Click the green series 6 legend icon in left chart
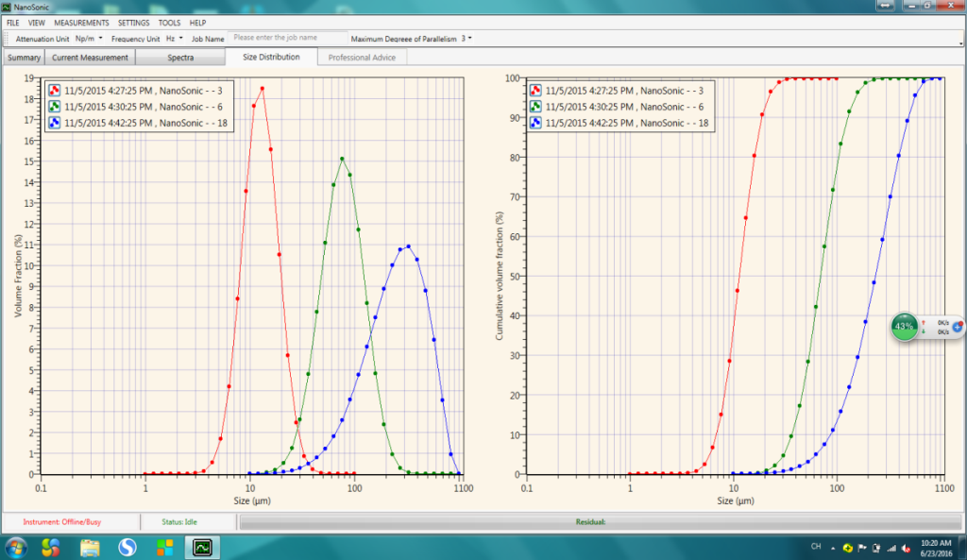 [57, 106]
